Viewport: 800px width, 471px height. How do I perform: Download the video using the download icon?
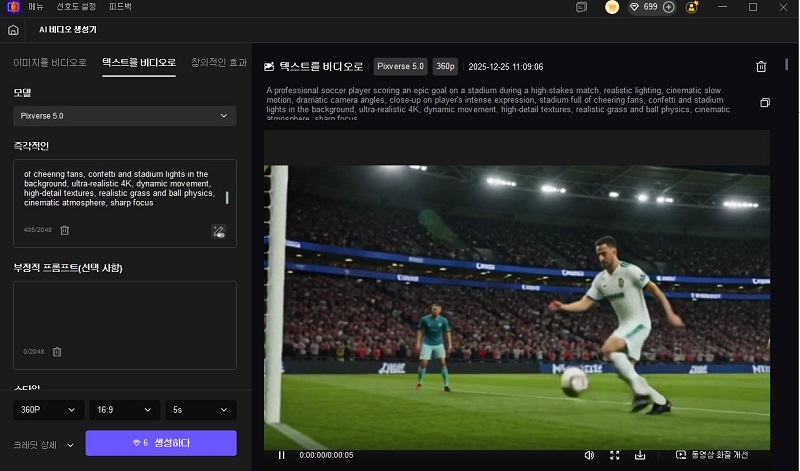640,455
